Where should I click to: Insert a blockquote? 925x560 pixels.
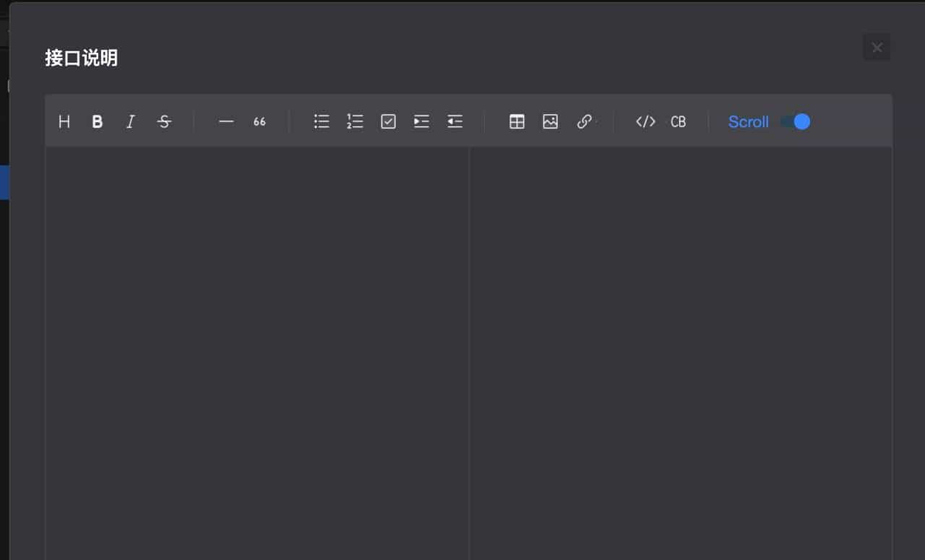pos(259,122)
